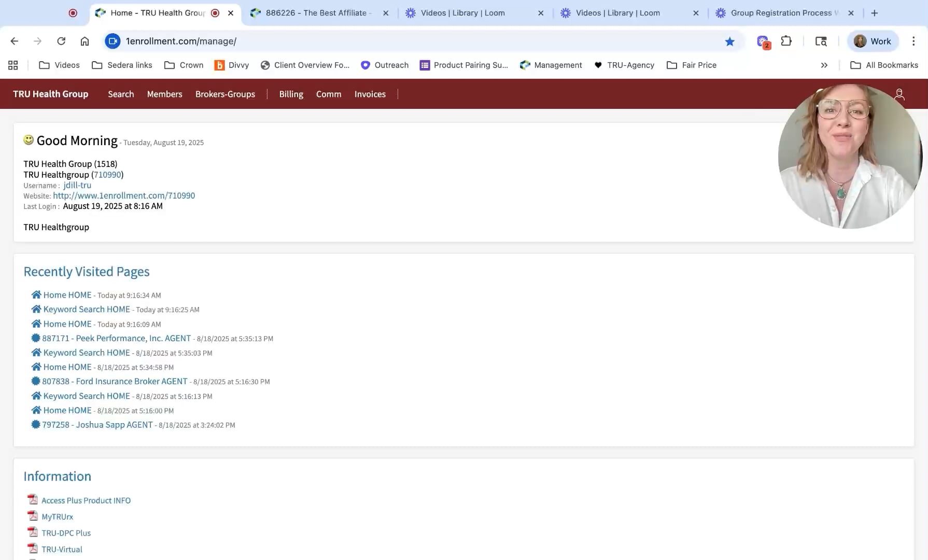Viewport: 928px width, 560px height.
Task: Click the Work profile button
Action: [x=873, y=41]
